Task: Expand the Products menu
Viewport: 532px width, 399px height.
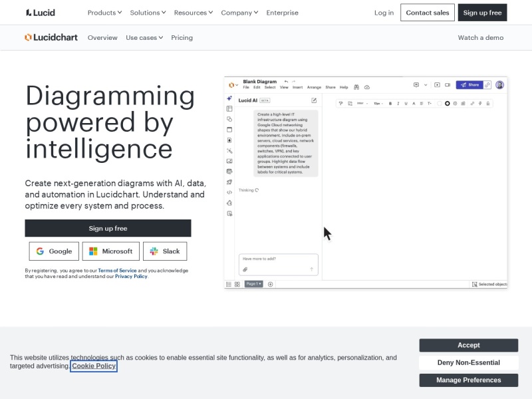Action: [x=104, y=13]
